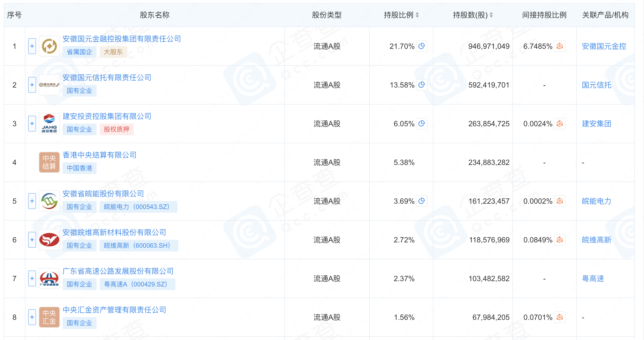Click 皖能电力（000543.SZ）stock tag
644x340 pixels.
(138, 207)
